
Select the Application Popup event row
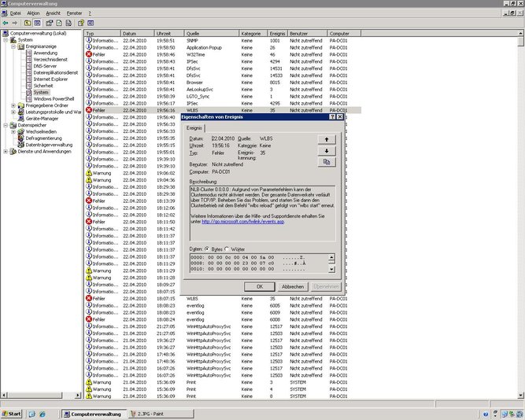tap(222, 47)
